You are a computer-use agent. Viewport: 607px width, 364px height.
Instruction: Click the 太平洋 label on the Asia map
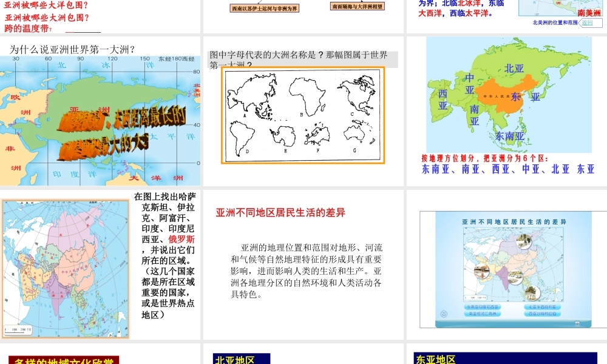point(172,136)
